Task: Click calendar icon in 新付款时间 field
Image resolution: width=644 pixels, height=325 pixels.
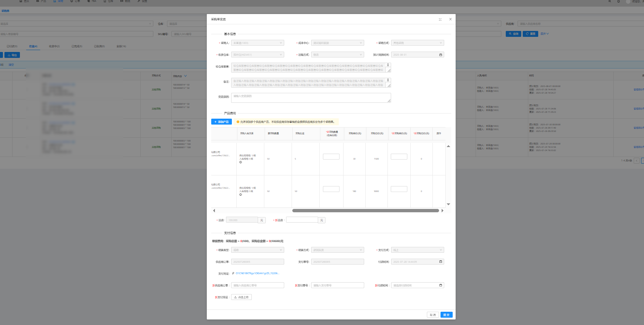Action: pyautogui.click(x=441, y=285)
